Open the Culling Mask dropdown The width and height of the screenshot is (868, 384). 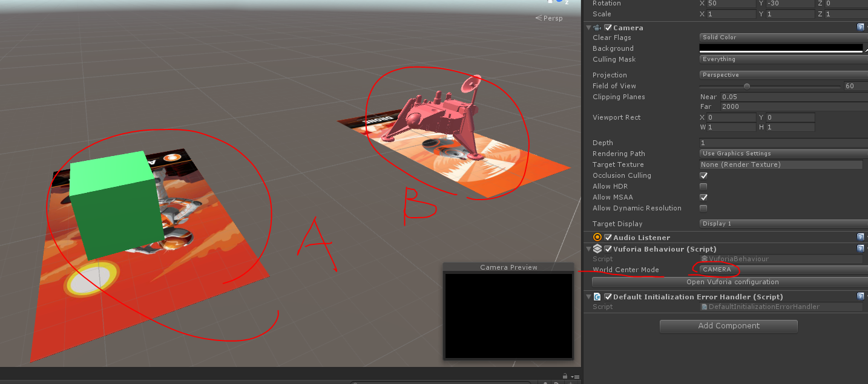[784, 59]
